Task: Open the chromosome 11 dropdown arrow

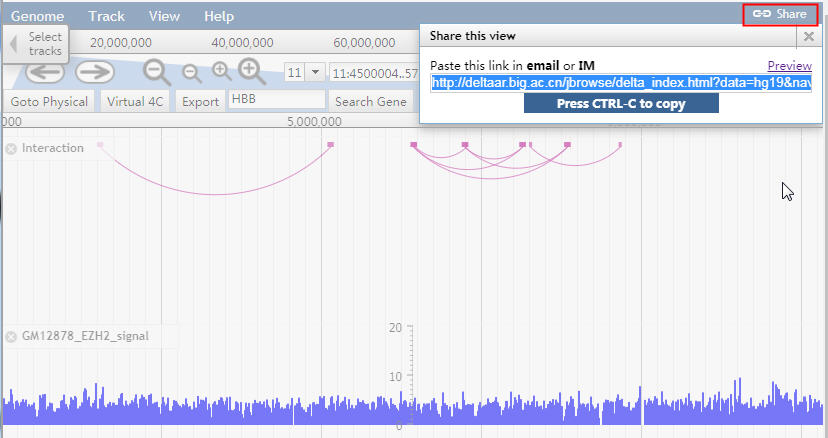Action: pos(315,72)
